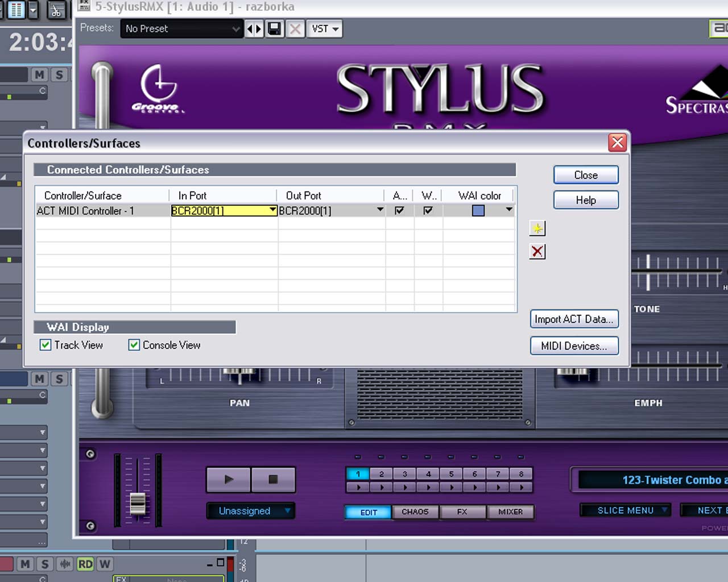The image size is (728, 582).
Task: Click the play arrow beneath part 8
Action: [x=522, y=487]
